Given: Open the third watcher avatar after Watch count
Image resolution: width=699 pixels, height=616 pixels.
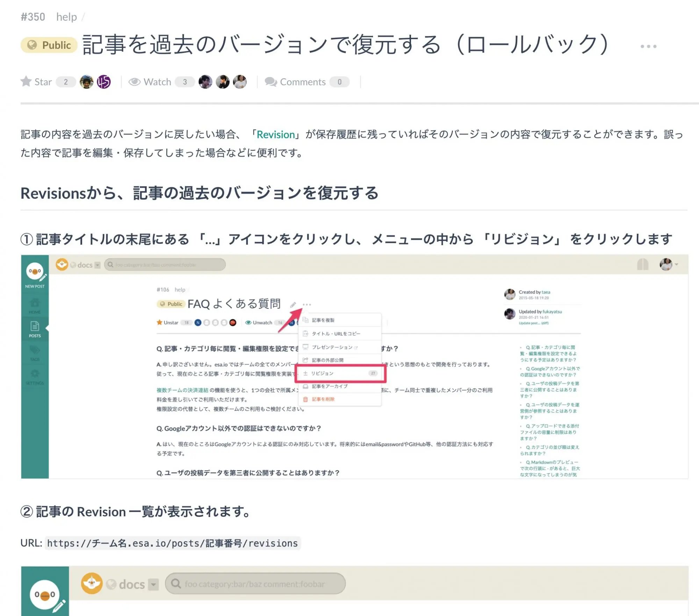Looking at the screenshot, I should (x=240, y=82).
